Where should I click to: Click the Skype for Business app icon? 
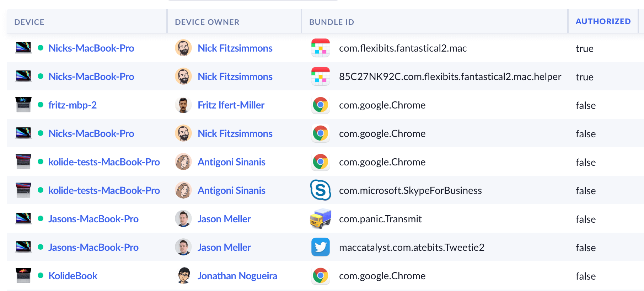pyautogui.click(x=320, y=190)
